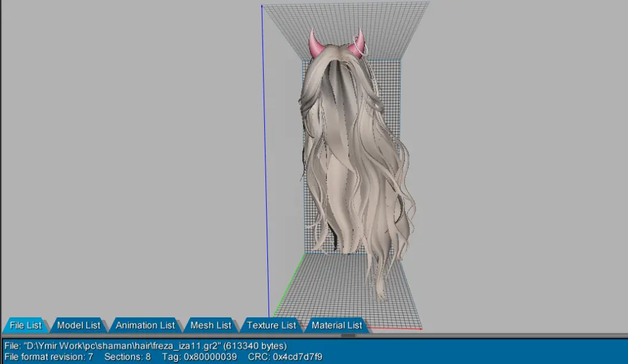
Task: Switch to the Material List tab
Action: click(x=337, y=325)
